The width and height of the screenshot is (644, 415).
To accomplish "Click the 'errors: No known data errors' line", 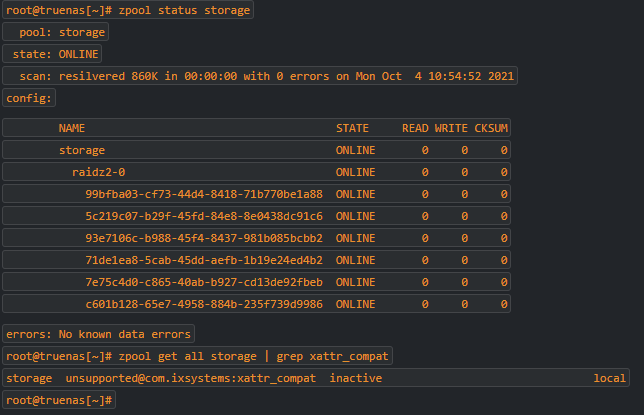I will coord(98,334).
